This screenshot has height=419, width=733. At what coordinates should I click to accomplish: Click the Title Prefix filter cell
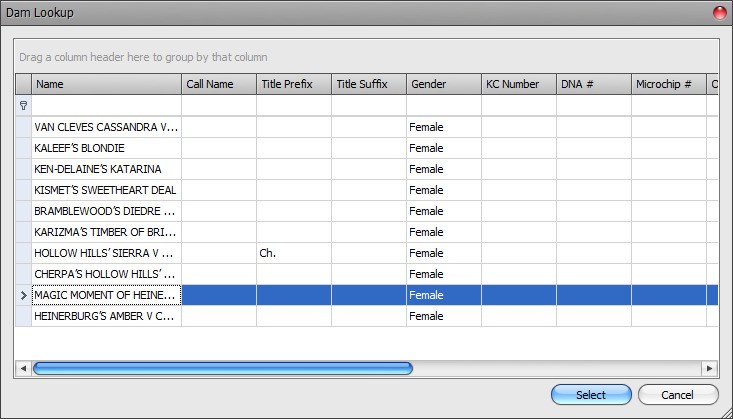pos(294,106)
